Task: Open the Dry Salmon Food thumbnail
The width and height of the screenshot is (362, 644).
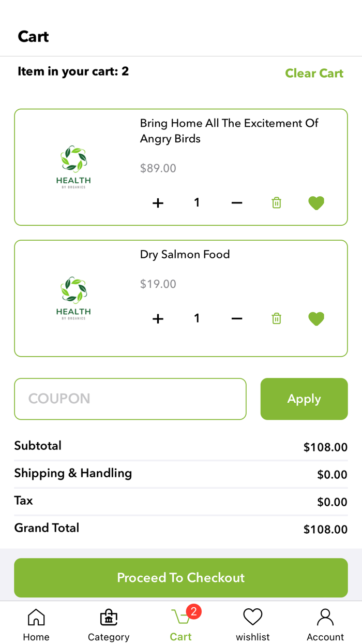Action: tap(73, 298)
